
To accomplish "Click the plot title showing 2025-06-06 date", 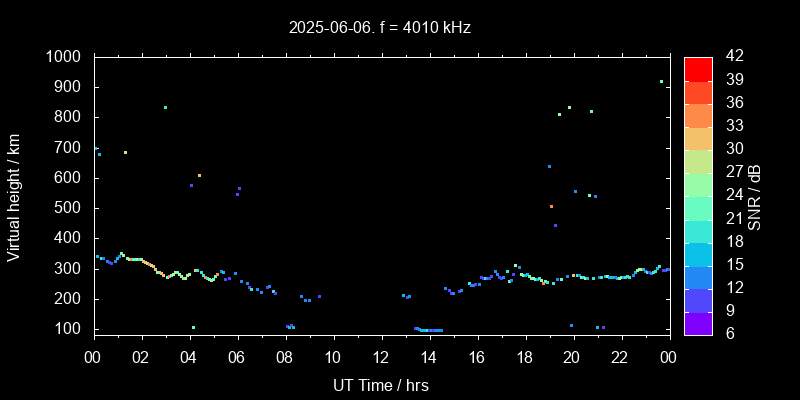I will [380, 28].
